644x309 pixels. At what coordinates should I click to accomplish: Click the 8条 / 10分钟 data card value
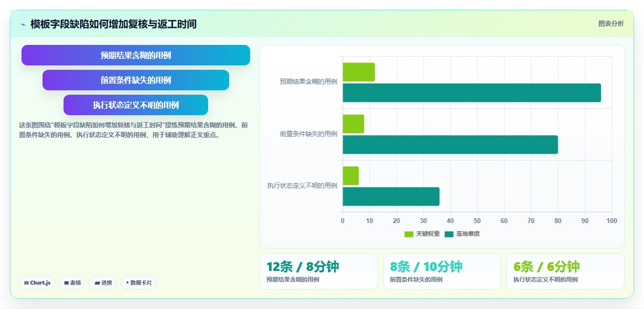click(426, 267)
